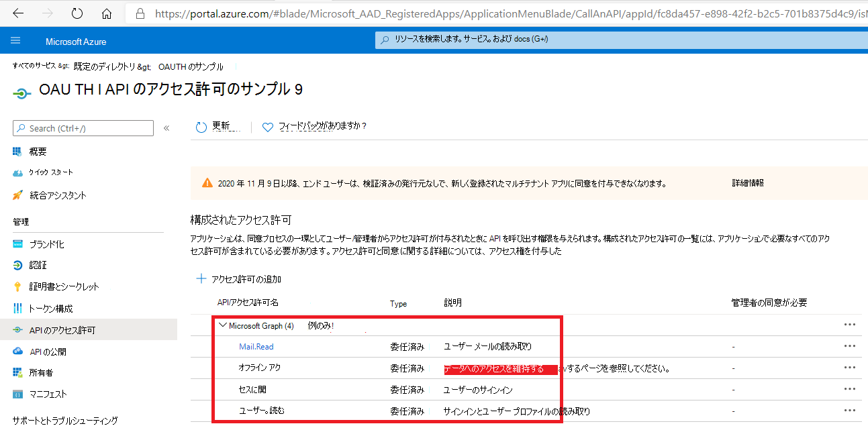
Task: Click the 統合アシスタント rocket icon
Action: point(17,195)
